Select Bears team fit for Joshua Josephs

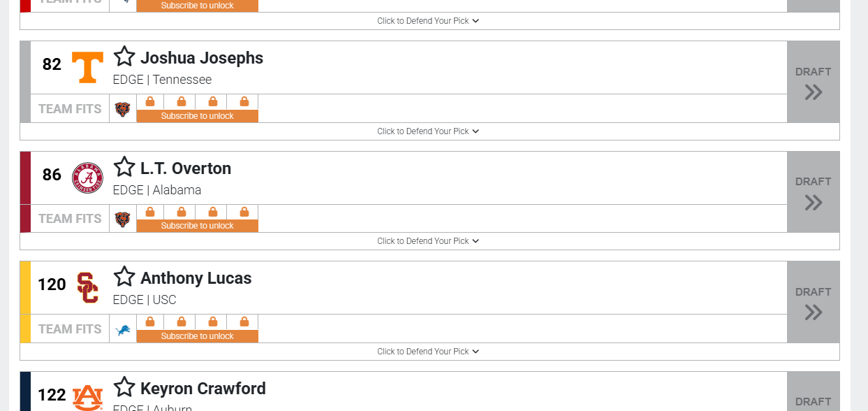coord(122,109)
